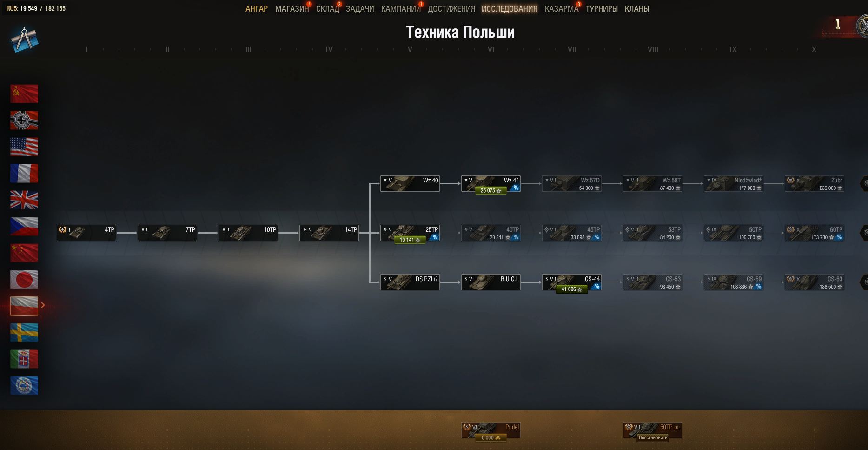Switch to the КАЗАРМА tab
868x450 pixels.
click(562, 9)
